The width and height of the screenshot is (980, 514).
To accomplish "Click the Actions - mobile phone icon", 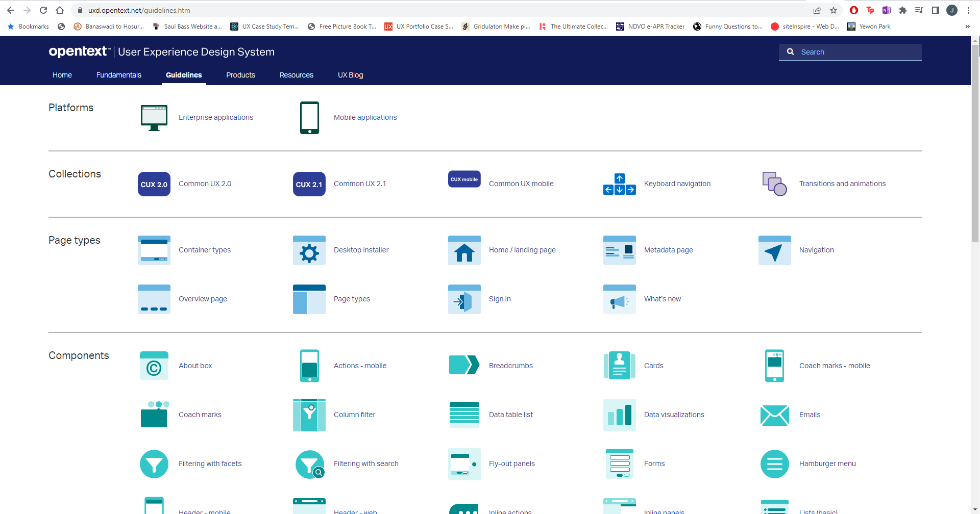I will [x=309, y=366].
